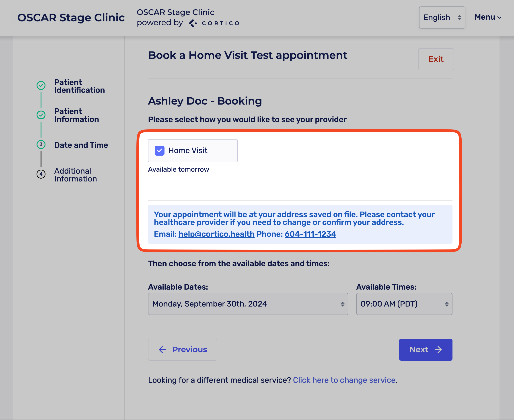This screenshot has height=420, width=514.
Task: Click the Patient Identification completed checkmark icon
Action: pos(41,85)
